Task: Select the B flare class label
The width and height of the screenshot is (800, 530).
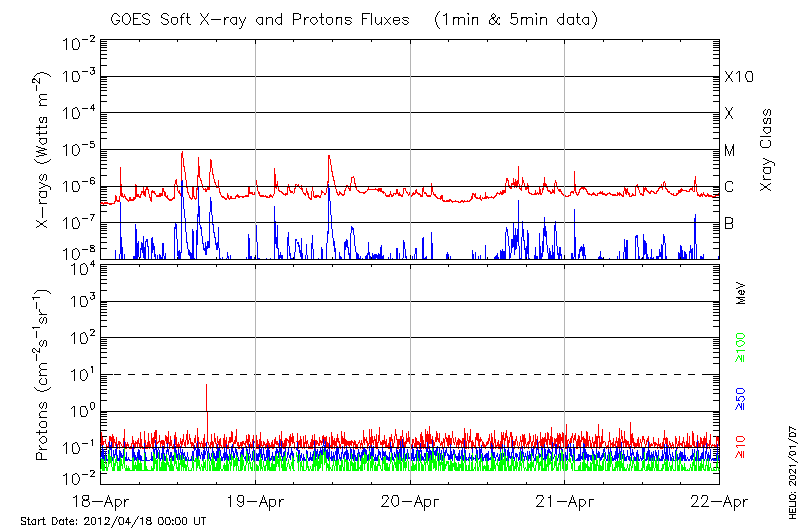Action: pos(729,224)
